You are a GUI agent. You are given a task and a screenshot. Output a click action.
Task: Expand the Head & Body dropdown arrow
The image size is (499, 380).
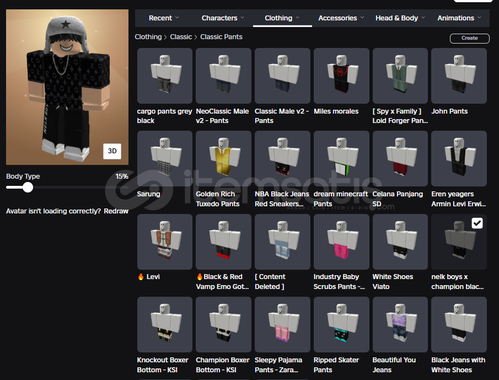423,18
